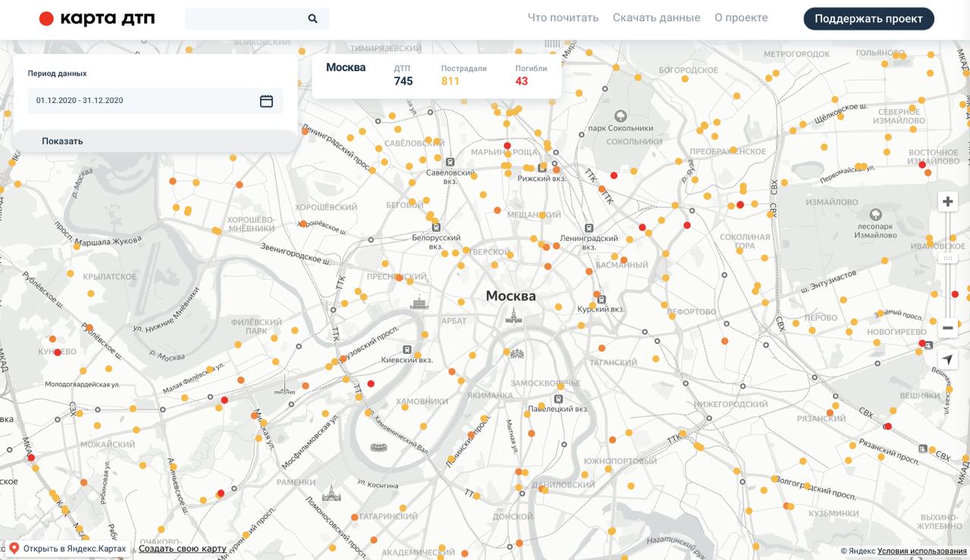Screen dimensions: 970x560
Task: Click the map zoom slider handle
Action: click(947, 259)
